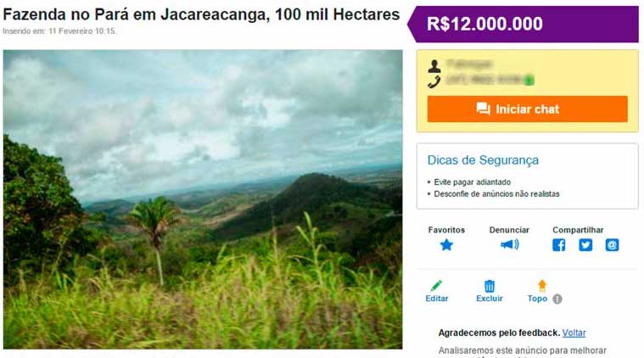This screenshot has width=644, height=358.
Task: Click the Favoritos star icon
Action: click(446, 245)
